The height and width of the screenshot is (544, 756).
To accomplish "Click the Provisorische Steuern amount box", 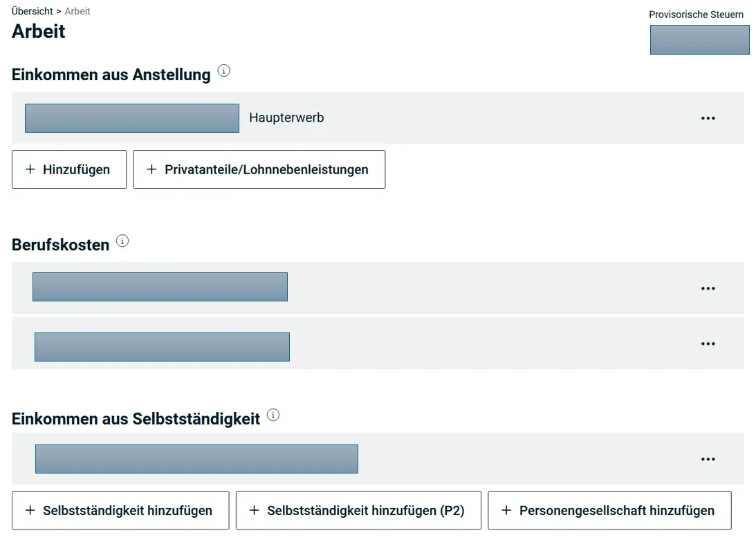I will click(x=699, y=39).
